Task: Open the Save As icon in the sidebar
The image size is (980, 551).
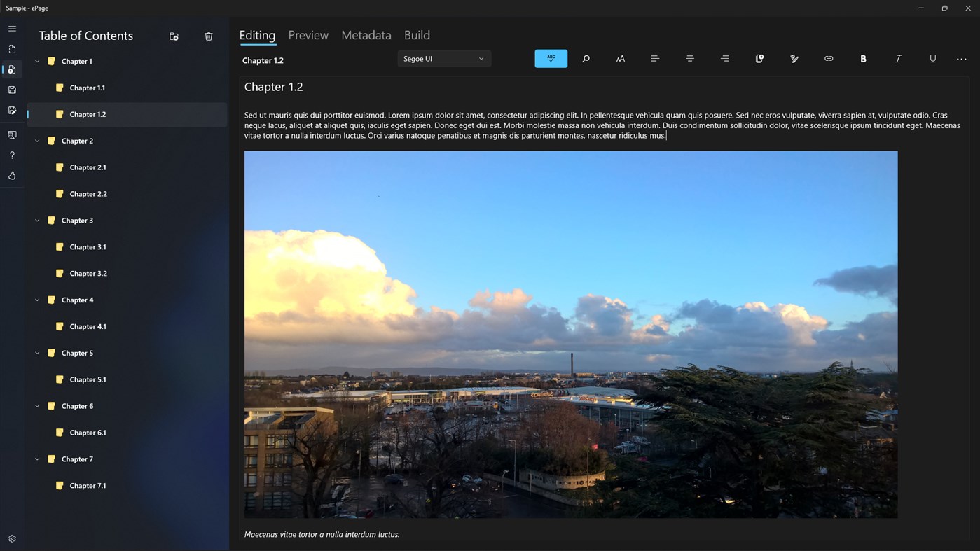Action: click(11, 110)
